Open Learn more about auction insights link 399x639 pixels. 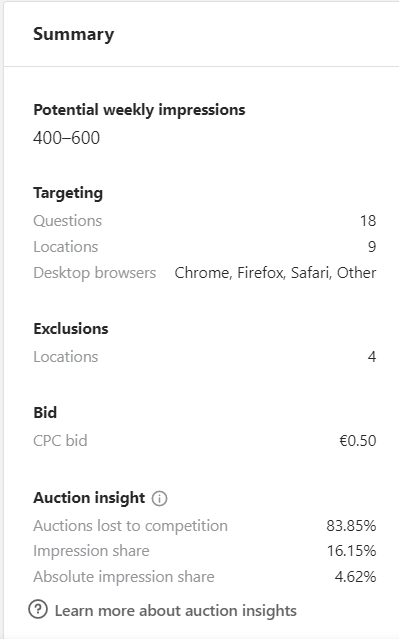176,610
